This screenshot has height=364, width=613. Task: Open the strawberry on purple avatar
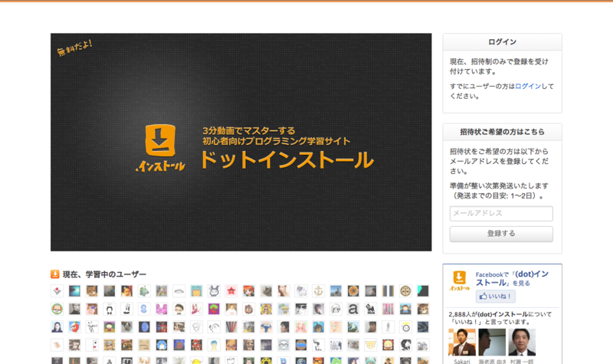click(214, 309)
